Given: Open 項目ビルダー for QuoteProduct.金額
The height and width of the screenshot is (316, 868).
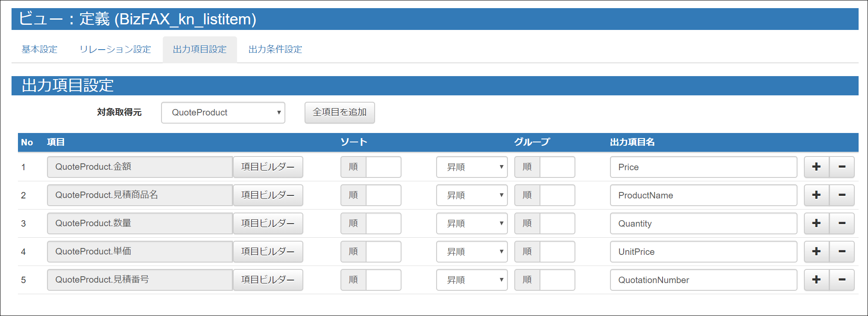Looking at the screenshot, I should pos(268,167).
